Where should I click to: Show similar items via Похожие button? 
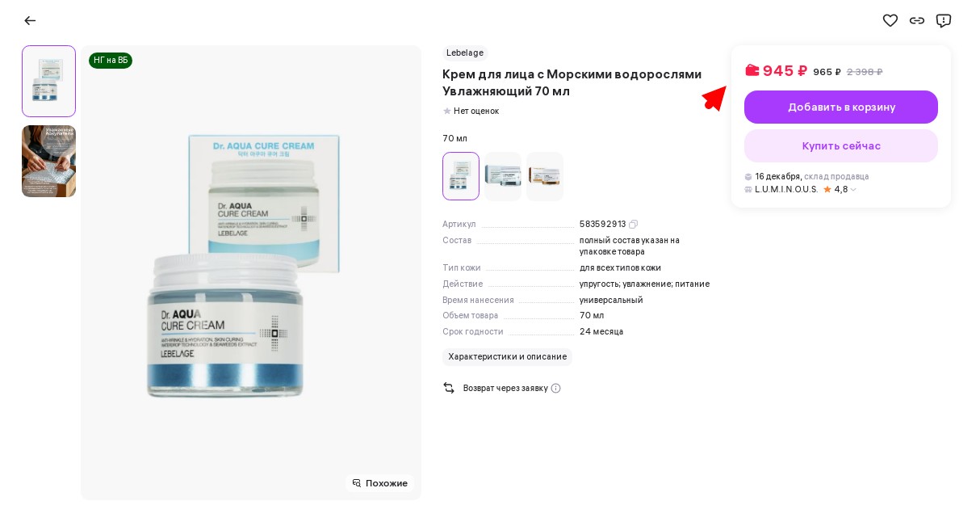click(379, 483)
